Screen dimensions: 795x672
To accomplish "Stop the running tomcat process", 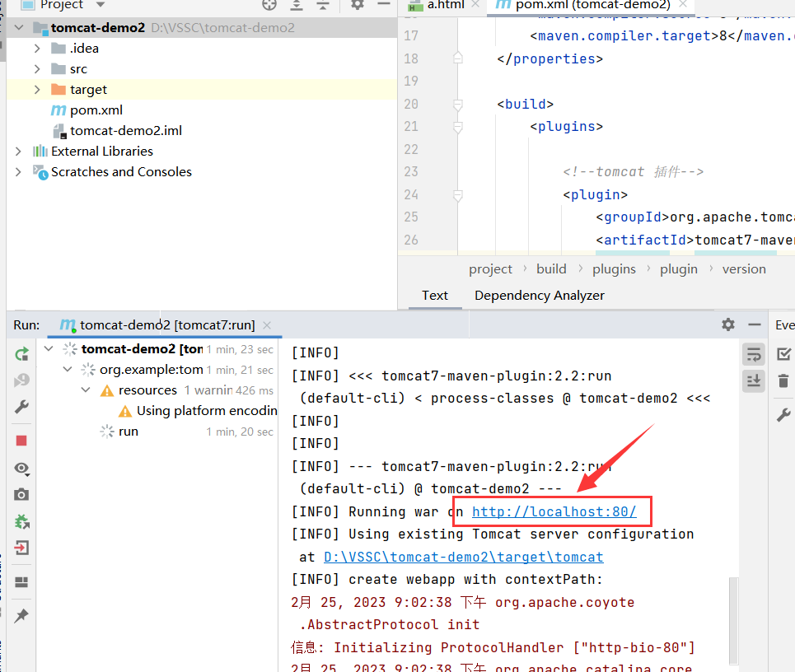I will coord(21,441).
